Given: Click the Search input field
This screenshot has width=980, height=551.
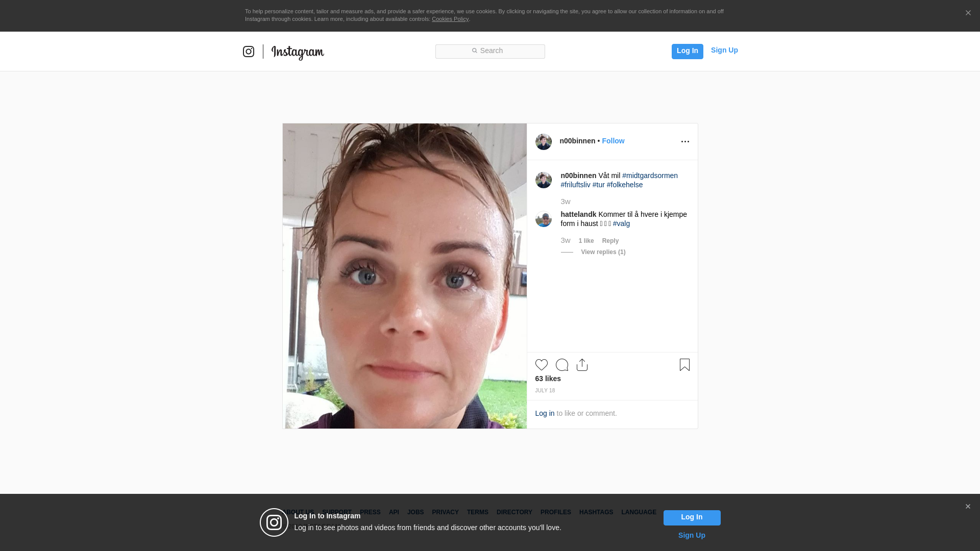Looking at the screenshot, I should point(490,51).
